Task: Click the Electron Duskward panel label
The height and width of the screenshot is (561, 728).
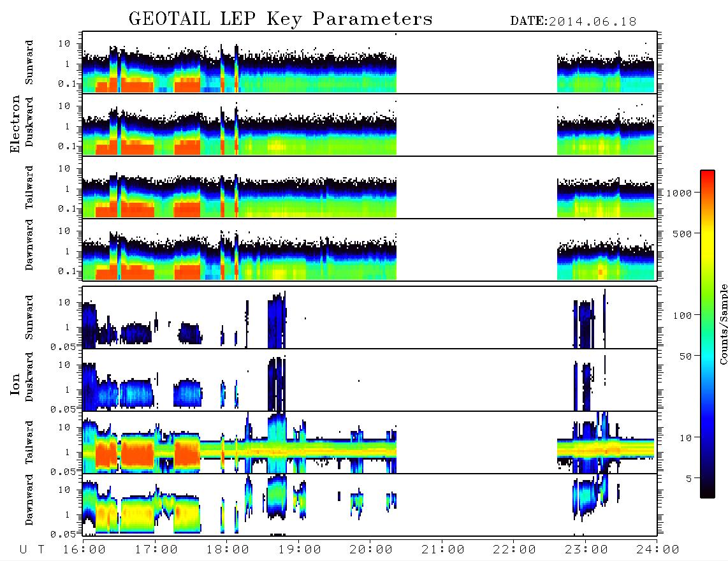Action: click(x=29, y=122)
